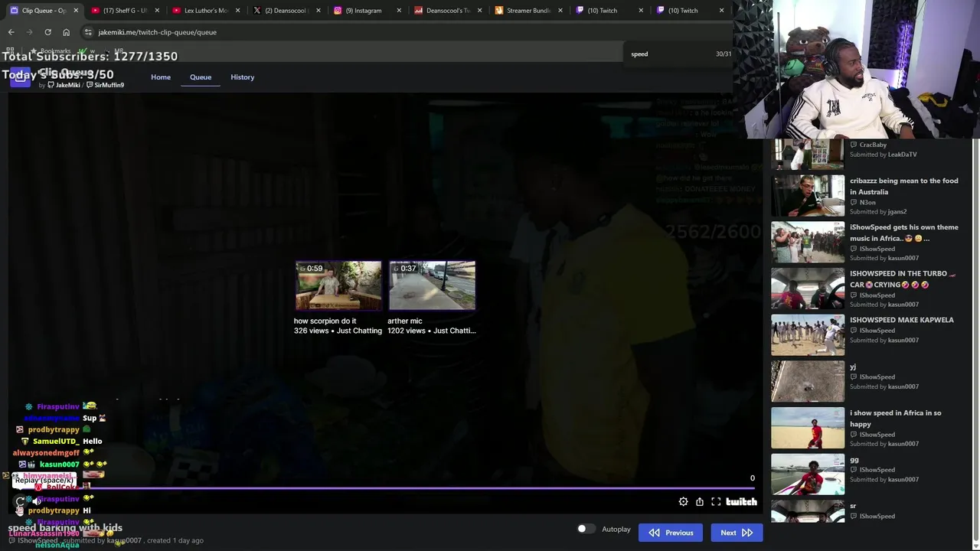Play suggested clip 'arther mic'
Screen dimensions: 980x551
[x=432, y=285]
